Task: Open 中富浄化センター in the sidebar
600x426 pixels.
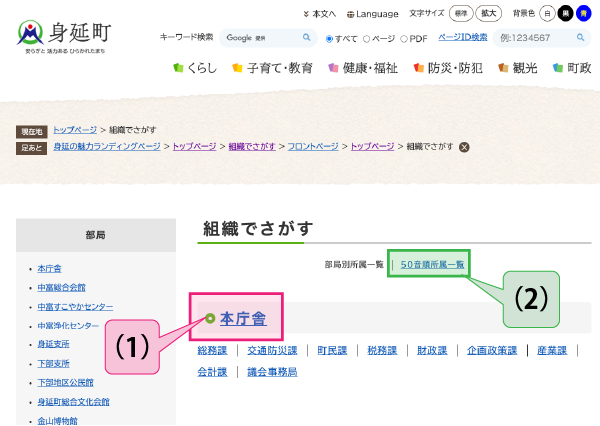Action: [68, 325]
